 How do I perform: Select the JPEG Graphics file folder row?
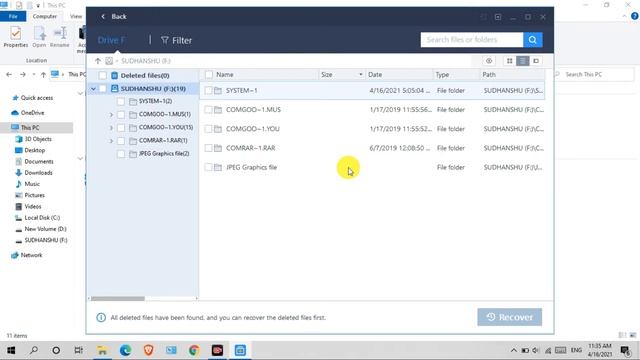(372, 167)
